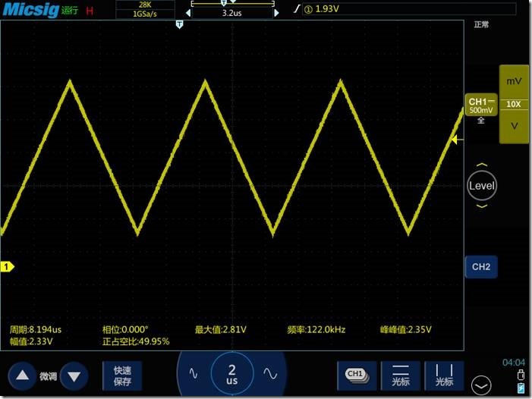Increase timebase with the stretched wave icon
Screen dimensions: 532x399
(x=270, y=373)
